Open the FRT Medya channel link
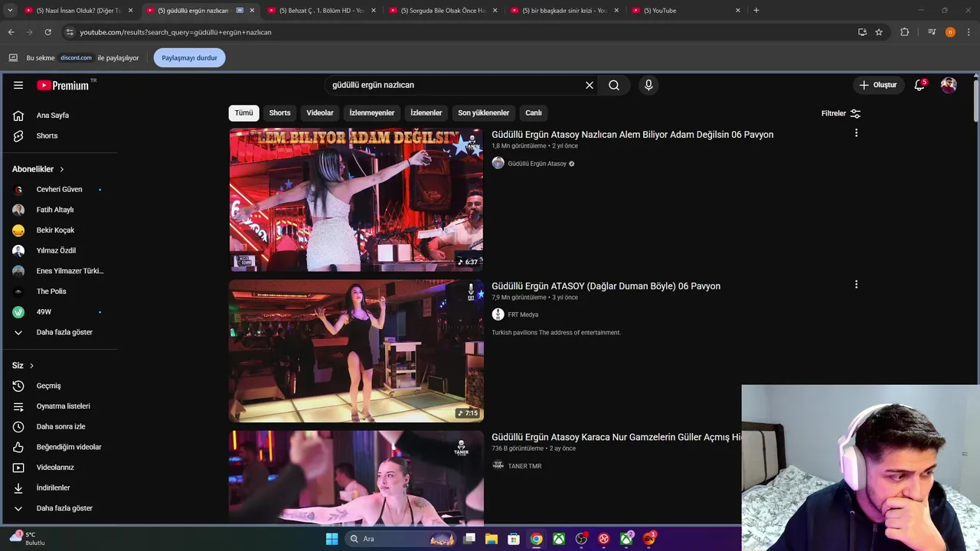980x551 pixels. tap(523, 315)
